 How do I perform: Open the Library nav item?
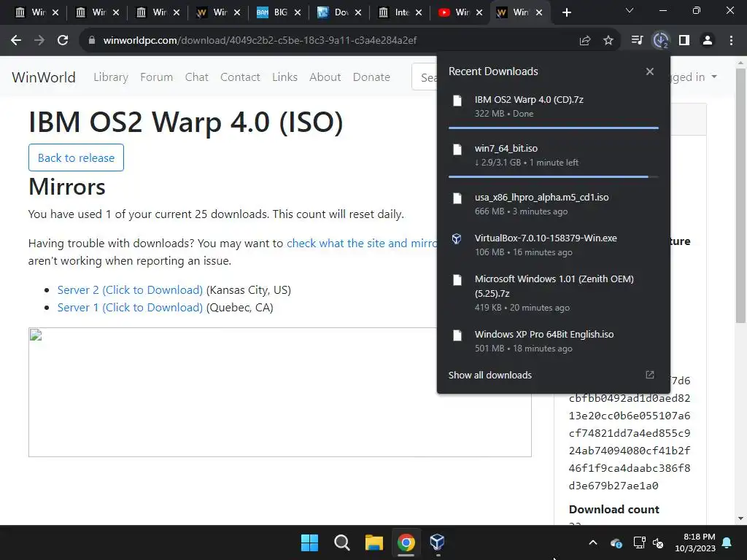coord(111,77)
